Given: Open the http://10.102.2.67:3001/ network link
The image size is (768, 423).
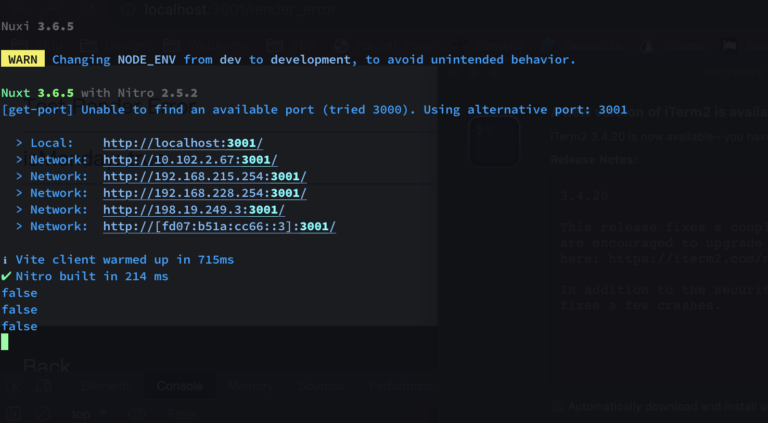Looking at the screenshot, I should tap(190, 160).
